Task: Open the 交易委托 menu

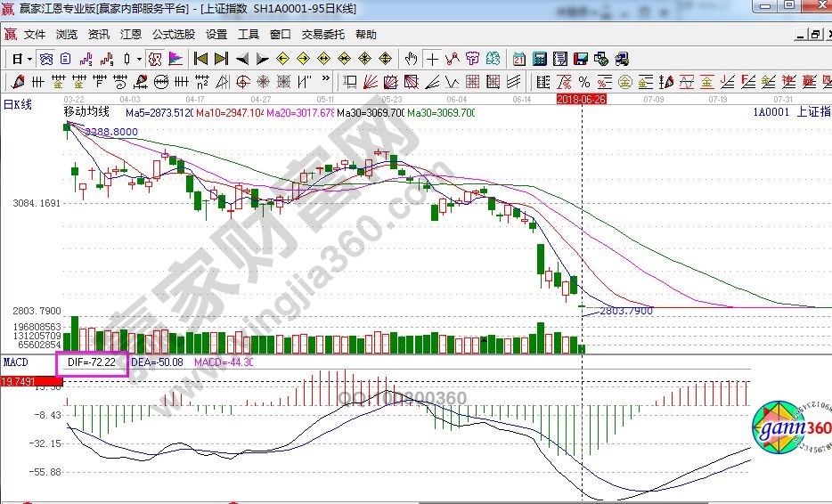Action: click(x=322, y=35)
